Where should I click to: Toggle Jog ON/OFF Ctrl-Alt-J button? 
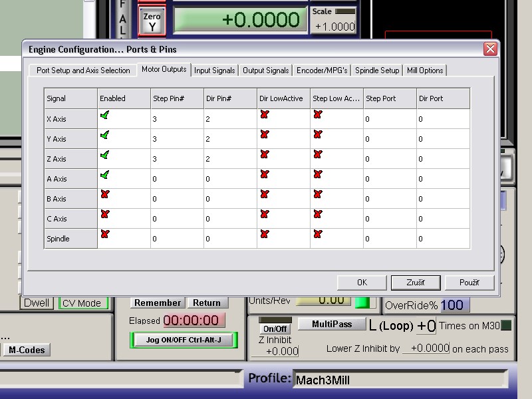(183, 340)
